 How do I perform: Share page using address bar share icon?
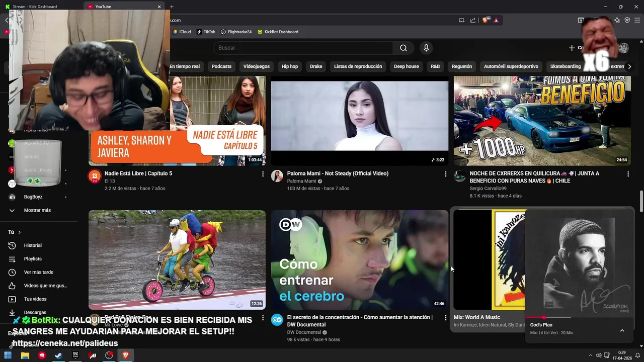tap(473, 20)
